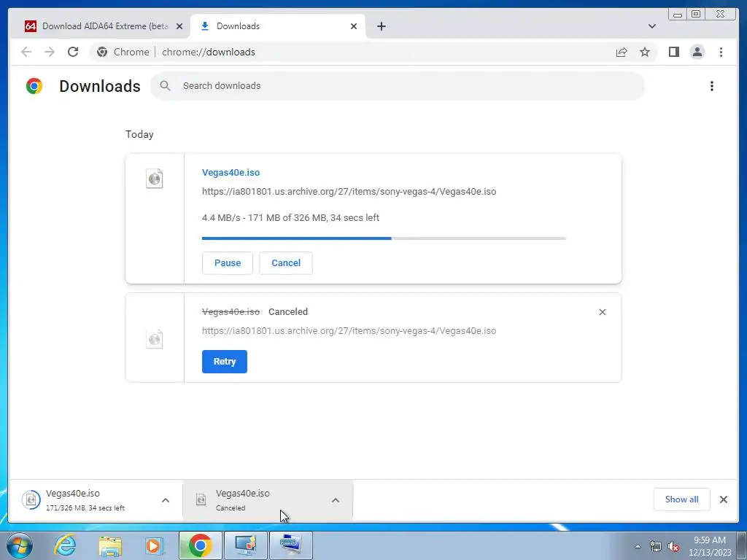The width and height of the screenshot is (747, 560).
Task: Click the Vegas40e.iso download progress bar
Action: (384, 238)
